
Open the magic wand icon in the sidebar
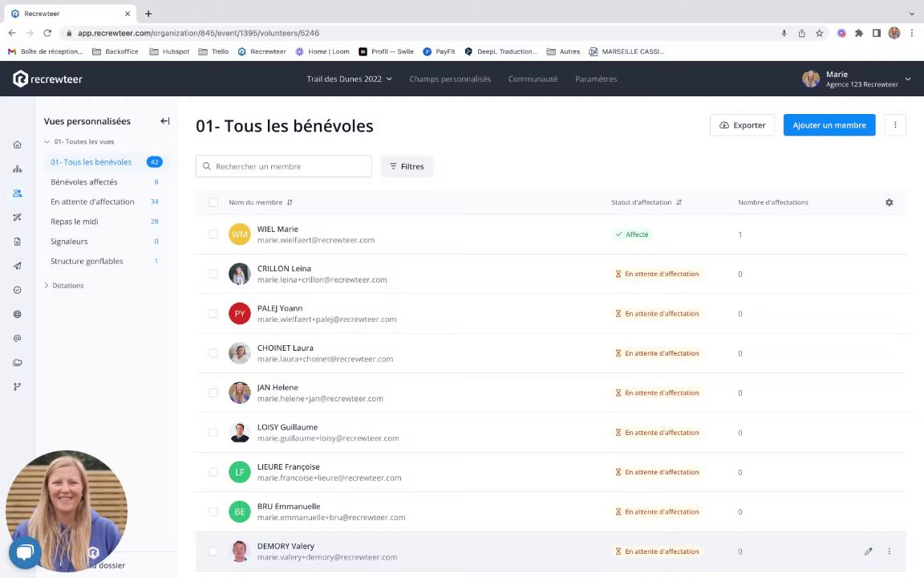tap(17, 218)
